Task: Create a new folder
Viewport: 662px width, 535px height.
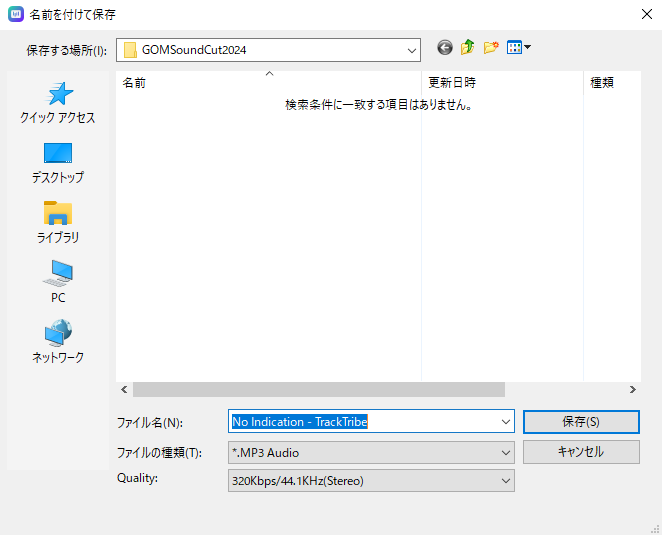Action: 490,48
